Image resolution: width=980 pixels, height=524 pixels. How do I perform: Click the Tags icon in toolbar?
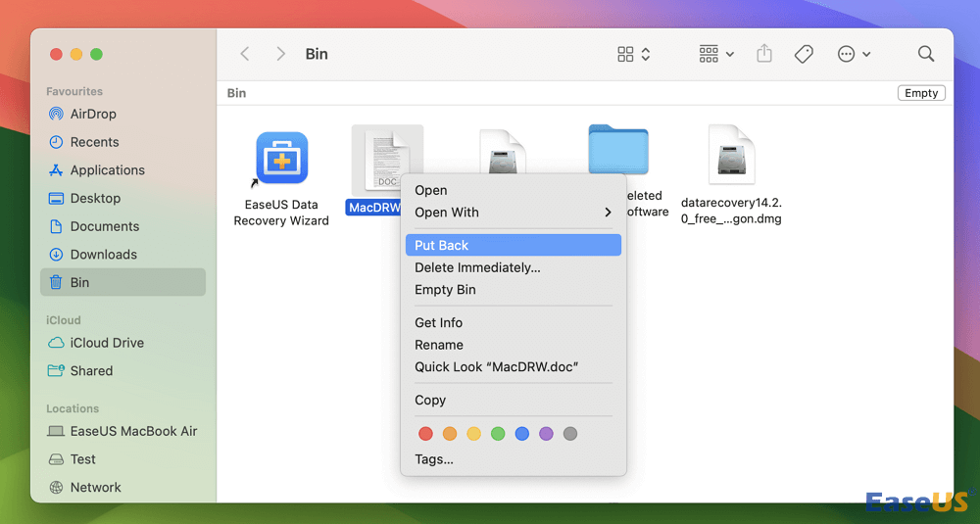coord(804,55)
